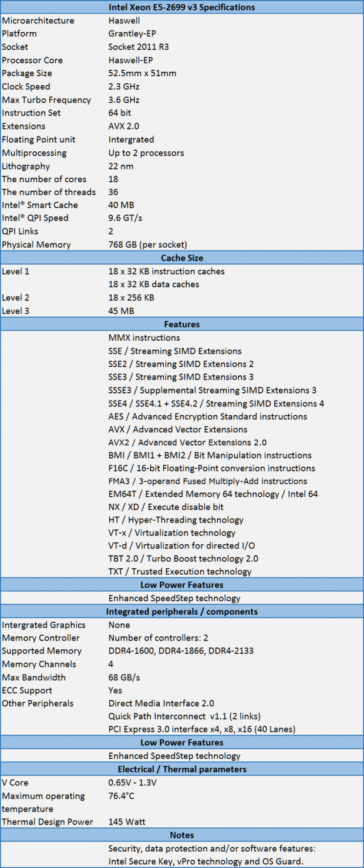Click the Max Turbo Frequency label
Viewport: 364px width, 868px height.
click(x=46, y=100)
